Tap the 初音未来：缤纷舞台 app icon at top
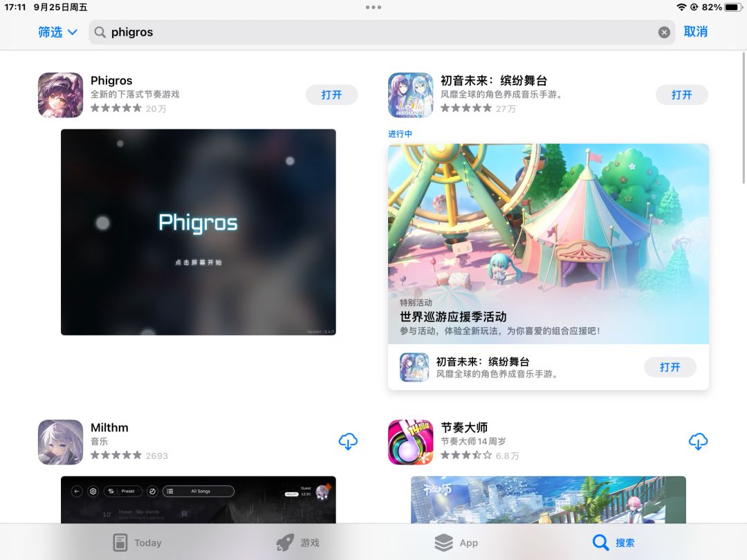 pyautogui.click(x=411, y=95)
